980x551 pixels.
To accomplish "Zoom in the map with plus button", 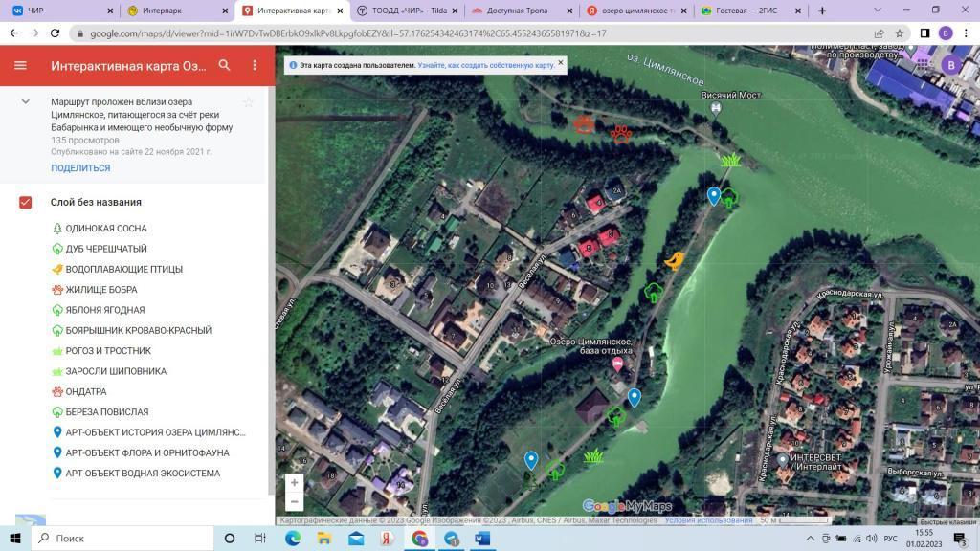I will click(x=294, y=482).
